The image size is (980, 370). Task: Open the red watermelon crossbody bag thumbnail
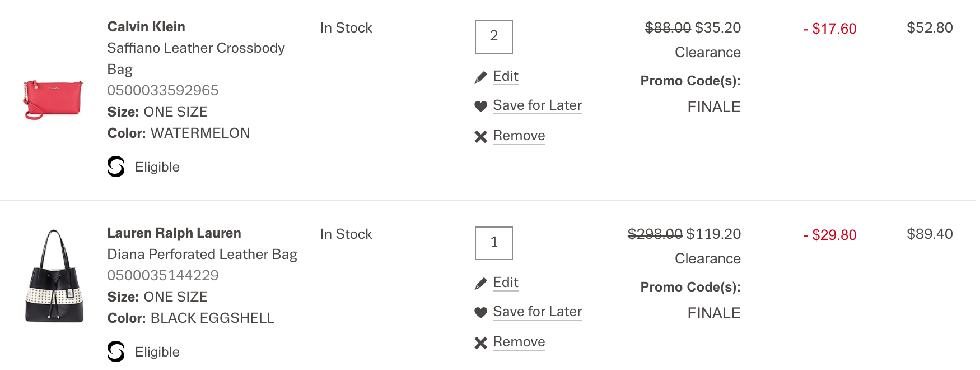[53, 100]
